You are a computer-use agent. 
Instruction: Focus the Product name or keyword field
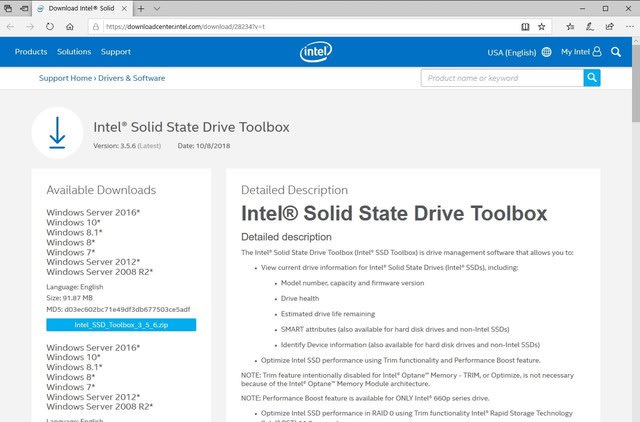point(502,78)
